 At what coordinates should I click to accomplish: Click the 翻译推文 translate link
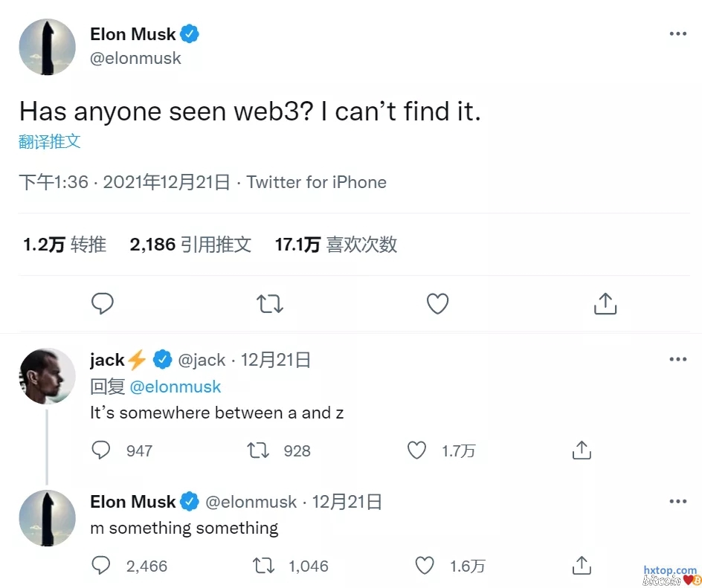coord(50,141)
